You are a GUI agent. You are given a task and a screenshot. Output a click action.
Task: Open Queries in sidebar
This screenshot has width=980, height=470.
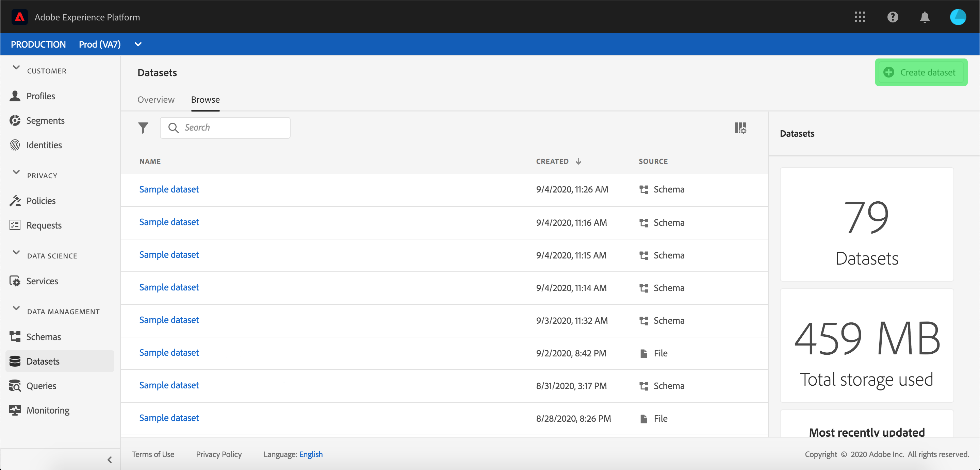coord(41,386)
